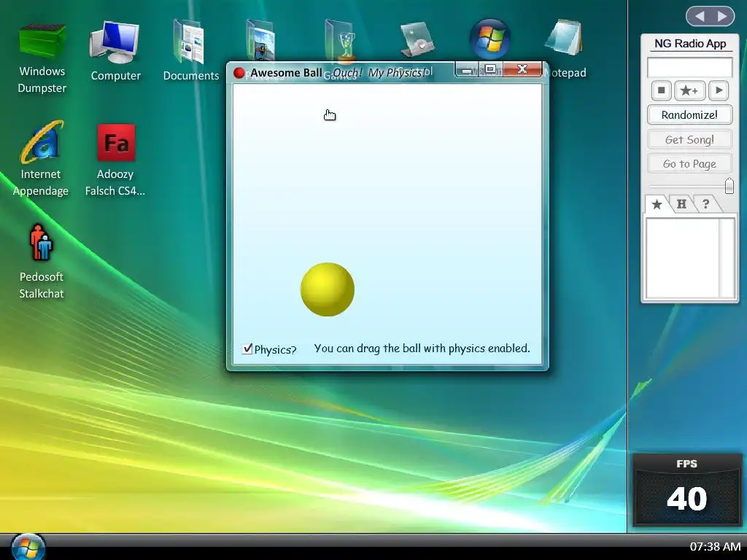Click the Get Song! button
Screen dimensions: 747x560
[x=689, y=139]
